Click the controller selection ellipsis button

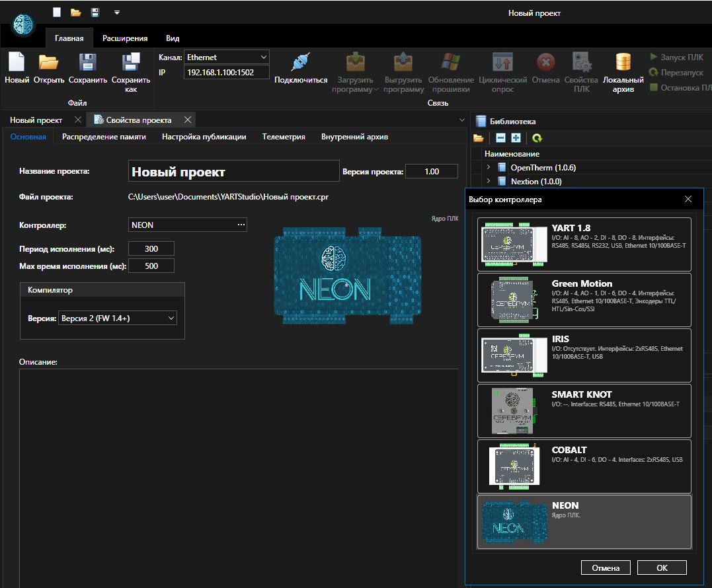pyautogui.click(x=241, y=225)
